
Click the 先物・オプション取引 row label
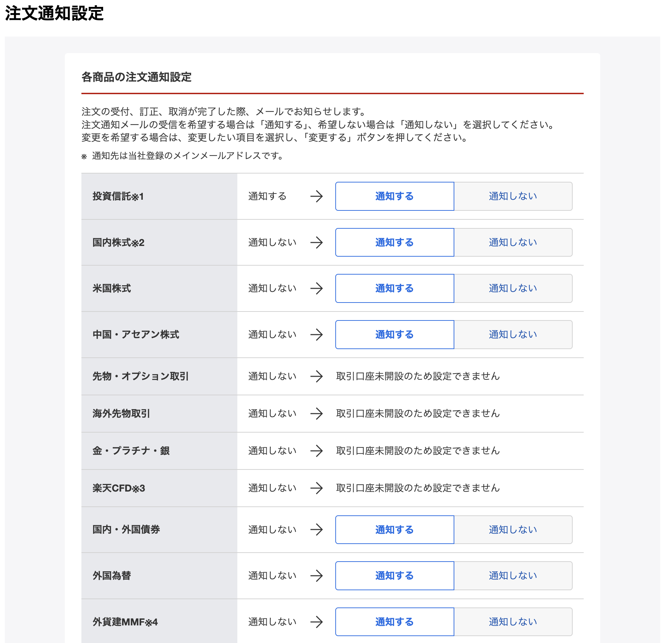coord(140,376)
